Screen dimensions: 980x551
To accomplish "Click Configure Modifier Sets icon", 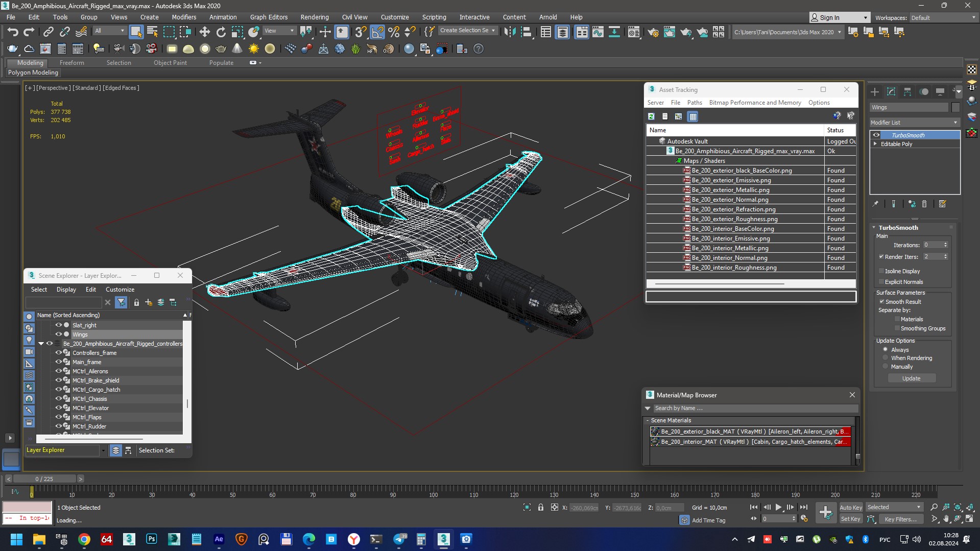I will pyautogui.click(x=943, y=204).
